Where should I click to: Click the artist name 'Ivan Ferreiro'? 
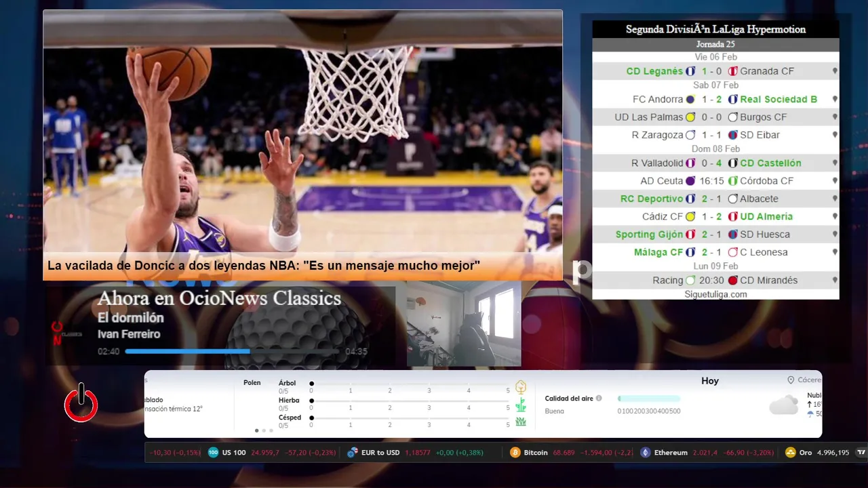[129, 334]
